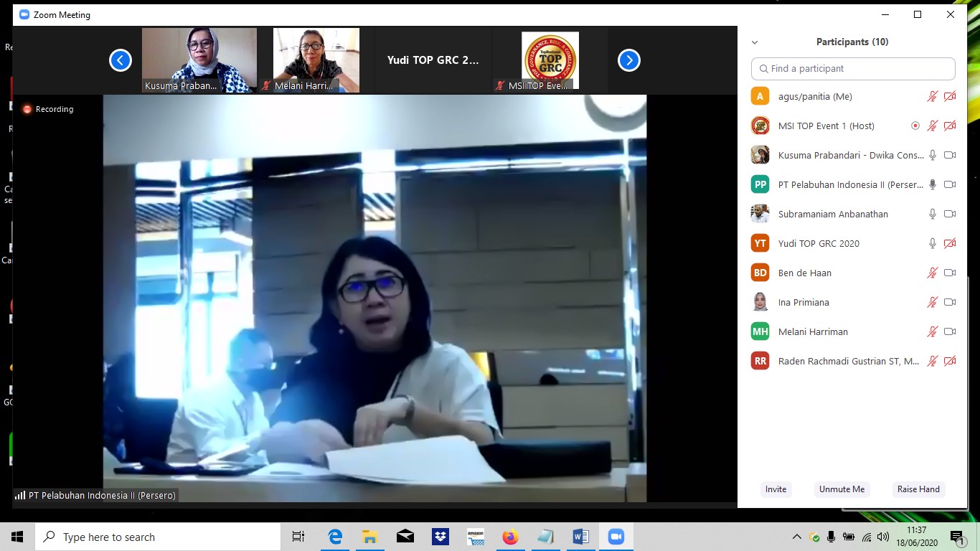Open File Explorer from the taskbar
Image resolution: width=980 pixels, height=551 pixels.
(x=369, y=537)
